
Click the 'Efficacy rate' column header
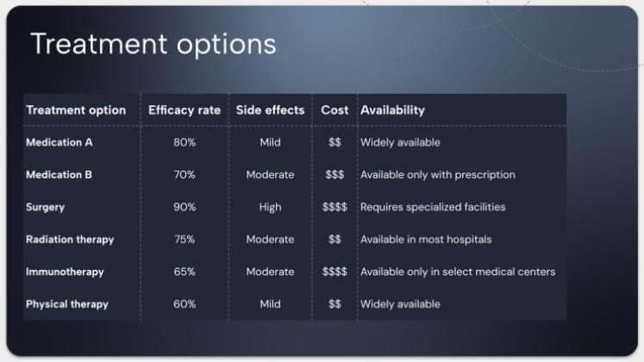(184, 110)
